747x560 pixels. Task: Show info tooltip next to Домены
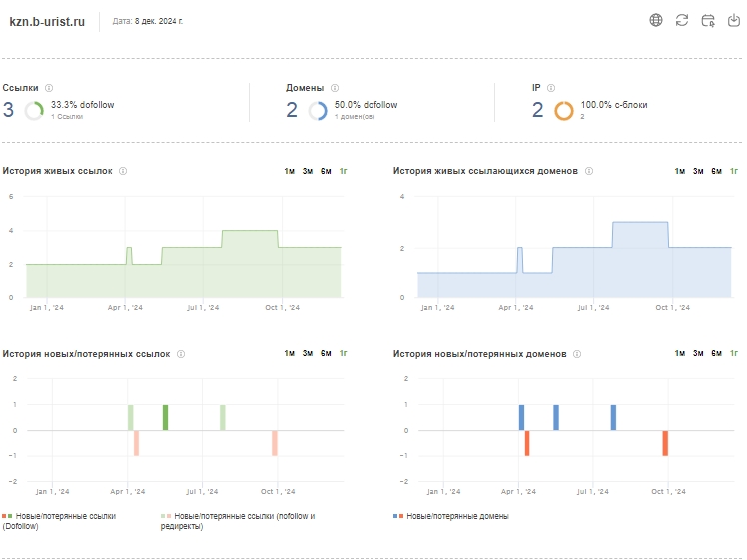click(x=335, y=88)
